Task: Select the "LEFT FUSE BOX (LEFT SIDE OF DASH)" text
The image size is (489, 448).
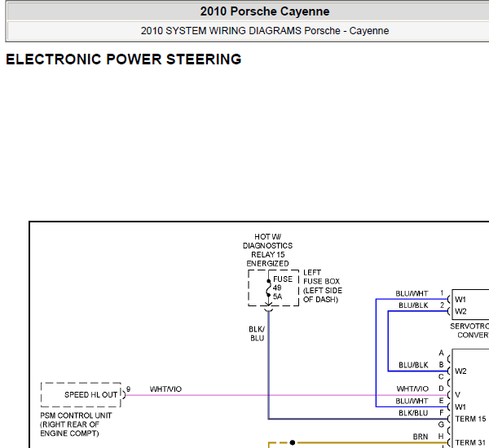Action: (323, 286)
